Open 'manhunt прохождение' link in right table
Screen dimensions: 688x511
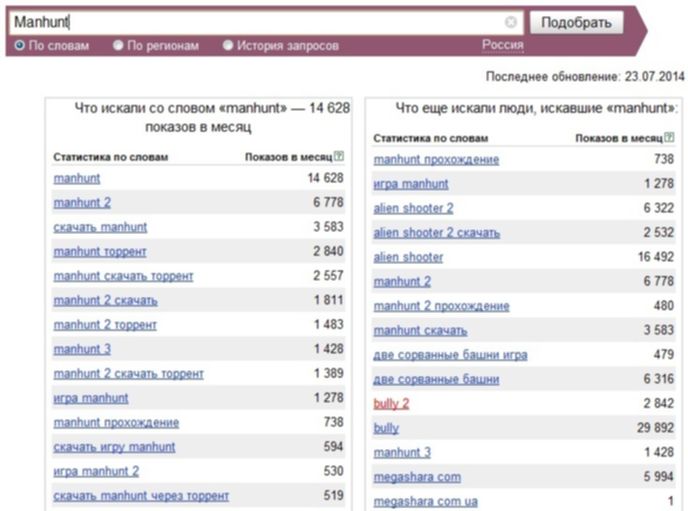(x=436, y=159)
